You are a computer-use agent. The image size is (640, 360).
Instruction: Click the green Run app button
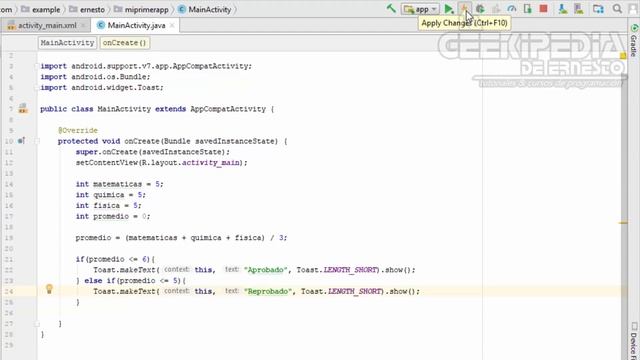coord(449,9)
